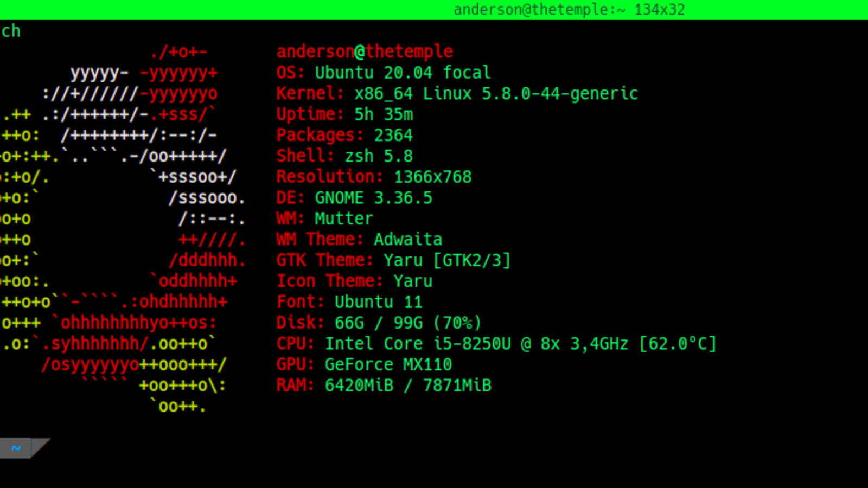This screenshot has width=868, height=488.
Task: Click the tilde directory segment in prompt
Action: coord(16,448)
